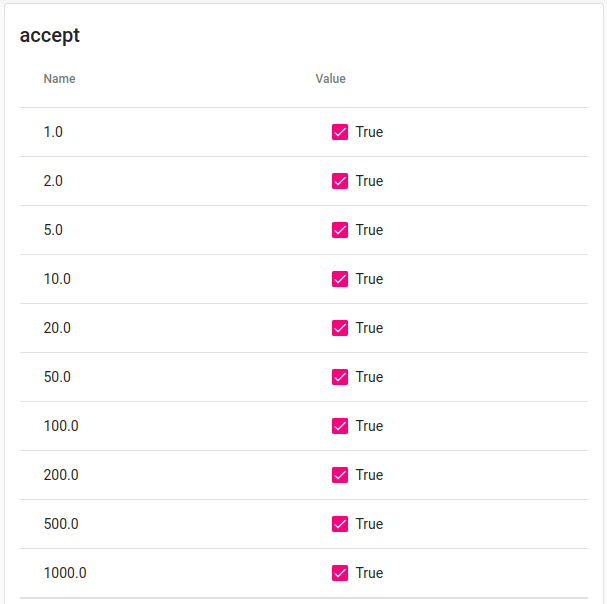Select the 500.0 name cell
Viewport: 607px width, 604px height.
61,524
